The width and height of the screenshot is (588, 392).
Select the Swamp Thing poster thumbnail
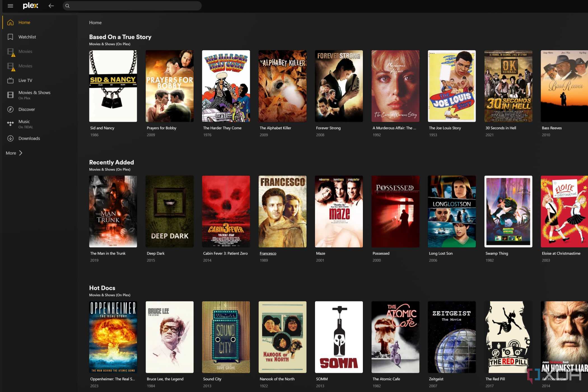pos(508,211)
